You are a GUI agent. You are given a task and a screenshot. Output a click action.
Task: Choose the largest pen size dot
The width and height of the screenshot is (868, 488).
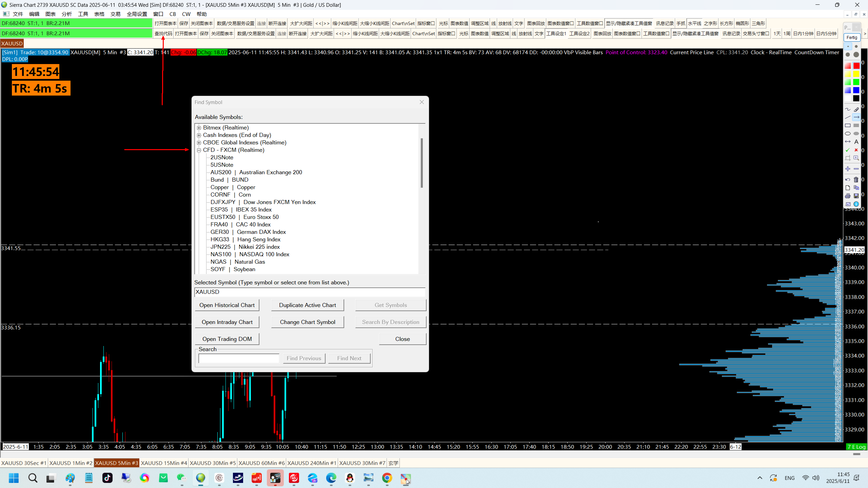pyautogui.click(x=856, y=55)
